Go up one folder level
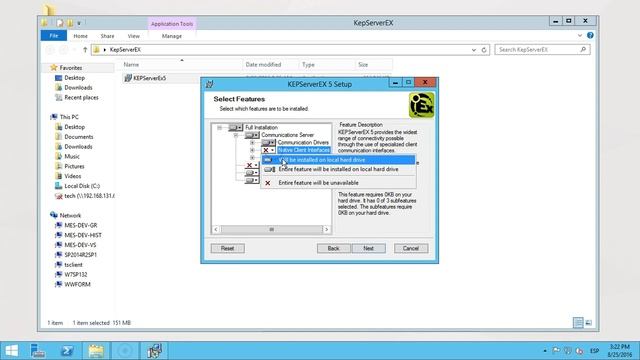640x360 pixels. pyautogui.click(x=85, y=50)
